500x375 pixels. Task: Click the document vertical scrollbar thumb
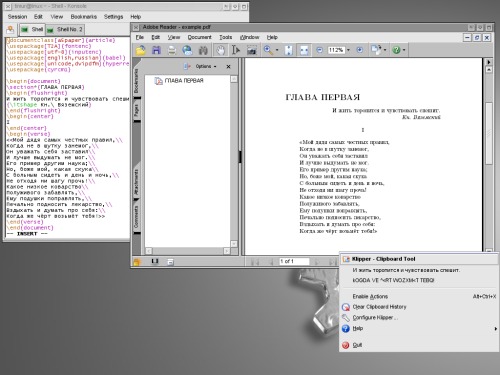click(x=489, y=133)
